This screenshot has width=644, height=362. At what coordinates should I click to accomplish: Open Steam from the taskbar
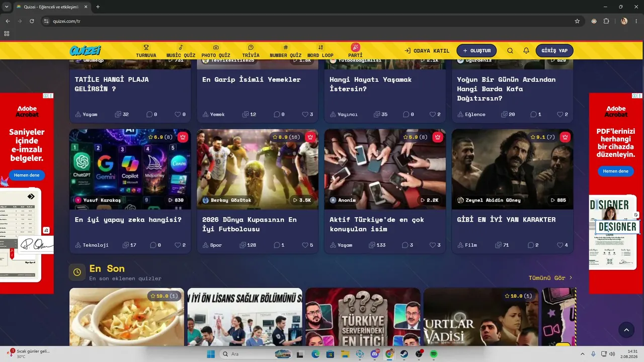(x=404, y=354)
